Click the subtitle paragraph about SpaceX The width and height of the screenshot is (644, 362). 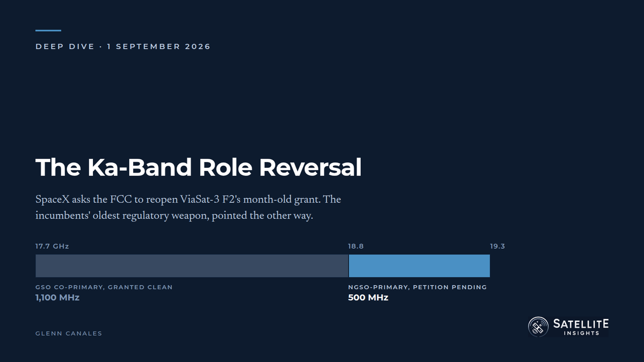[188, 209]
